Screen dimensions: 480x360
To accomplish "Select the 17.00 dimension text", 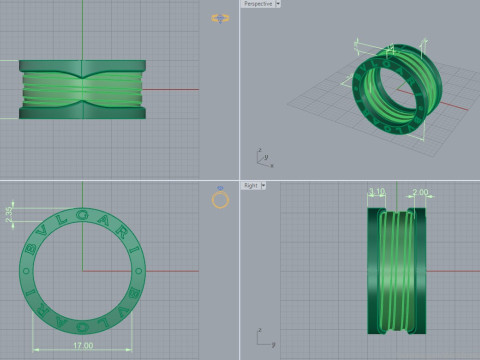I will pyautogui.click(x=83, y=346).
